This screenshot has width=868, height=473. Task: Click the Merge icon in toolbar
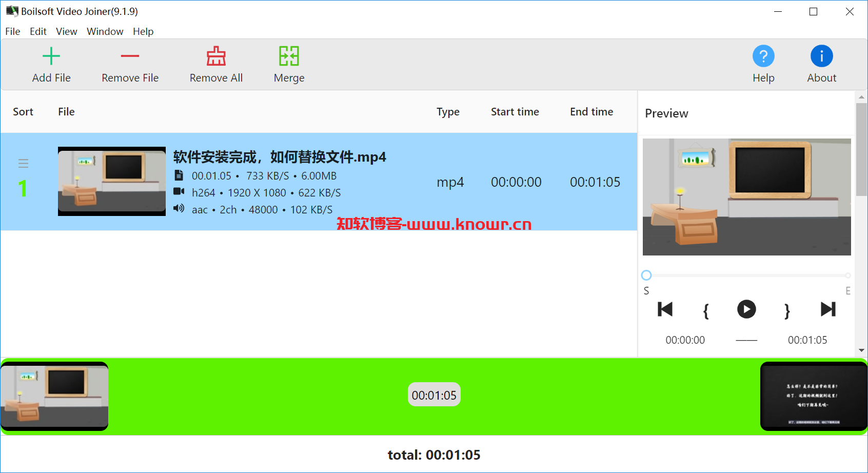pos(289,56)
